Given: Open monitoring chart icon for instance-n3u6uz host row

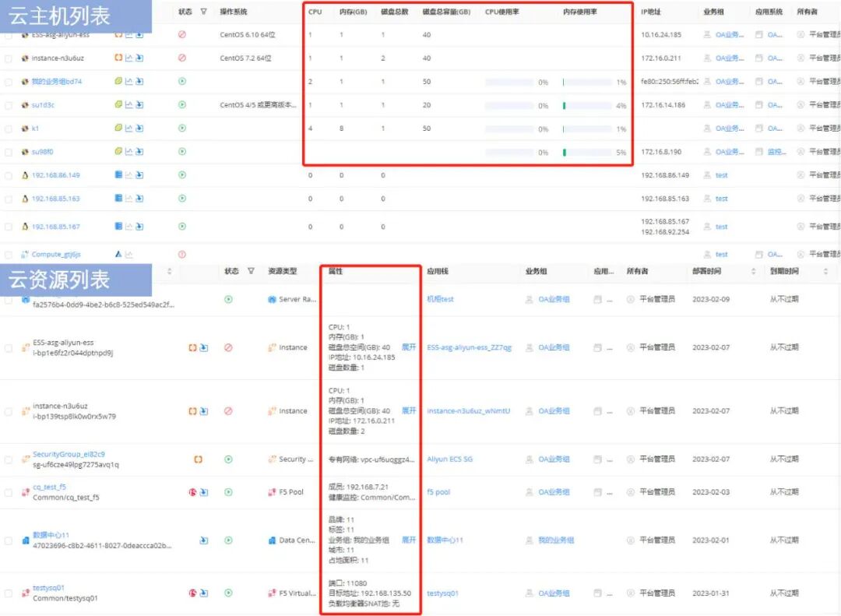Looking at the screenshot, I should point(128,58).
